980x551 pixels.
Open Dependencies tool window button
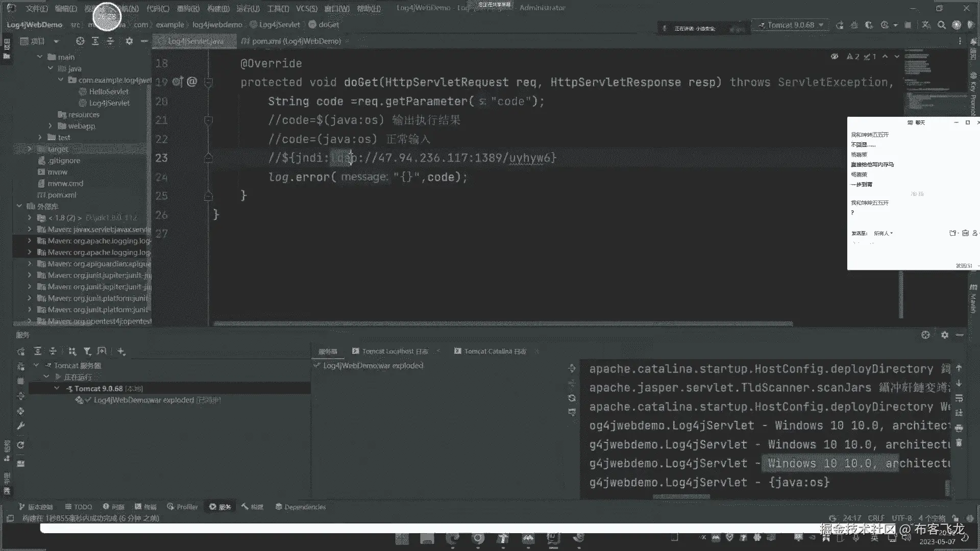(x=300, y=507)
